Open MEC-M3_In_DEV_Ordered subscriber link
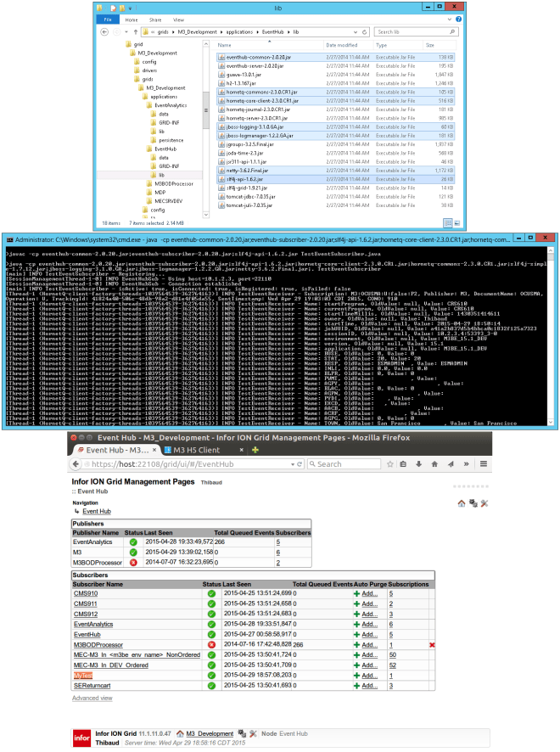 pos(111,665)
